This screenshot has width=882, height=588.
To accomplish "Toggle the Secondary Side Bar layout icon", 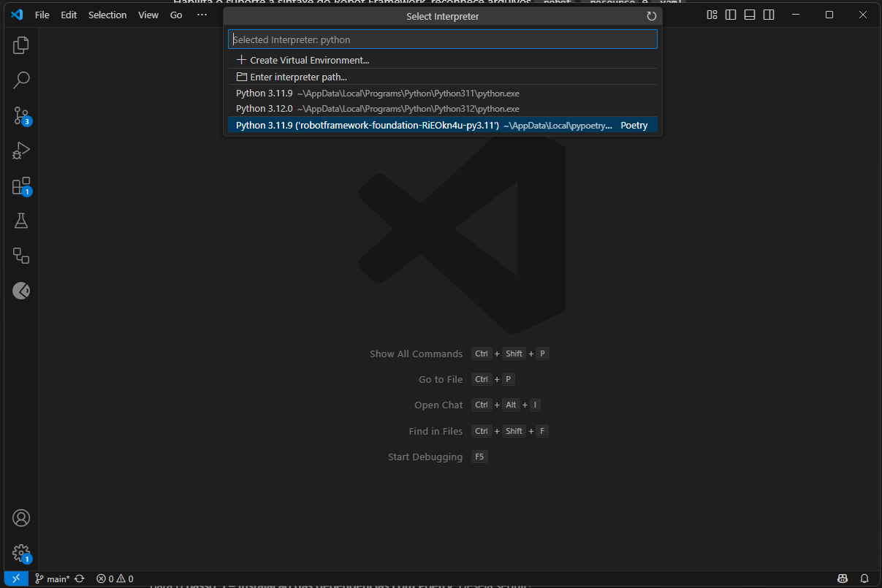I will coord(769,15).
